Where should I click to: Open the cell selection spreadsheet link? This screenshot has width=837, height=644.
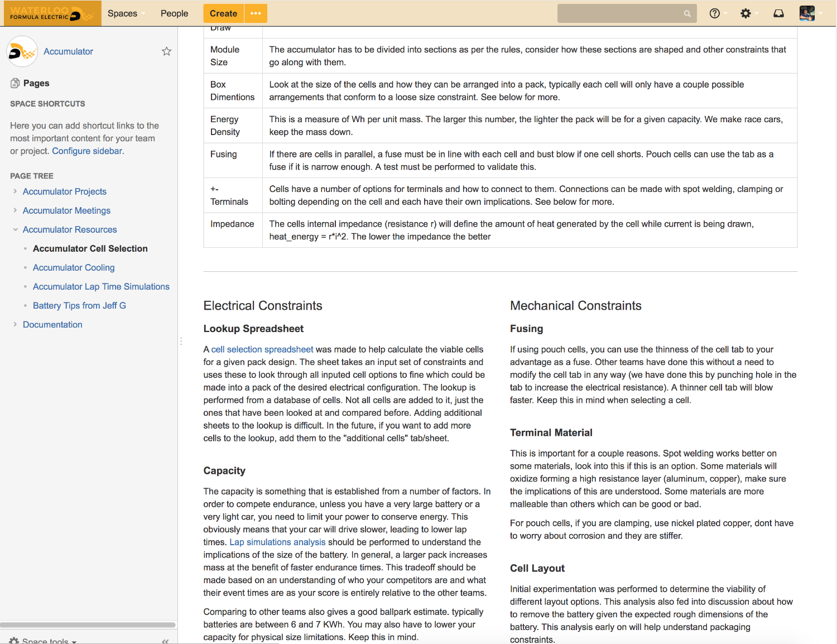pos(262,349)
